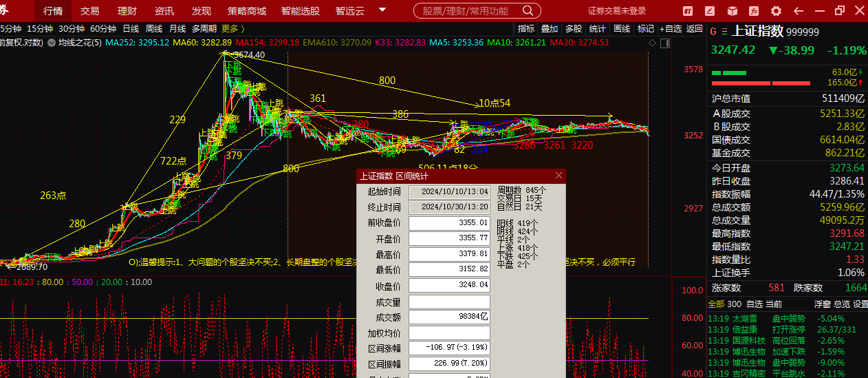The height and width of the screenshot is (378, 868).
Task: Click 沪总市值 row value 511409亿
Action: (x=843, y=98)
